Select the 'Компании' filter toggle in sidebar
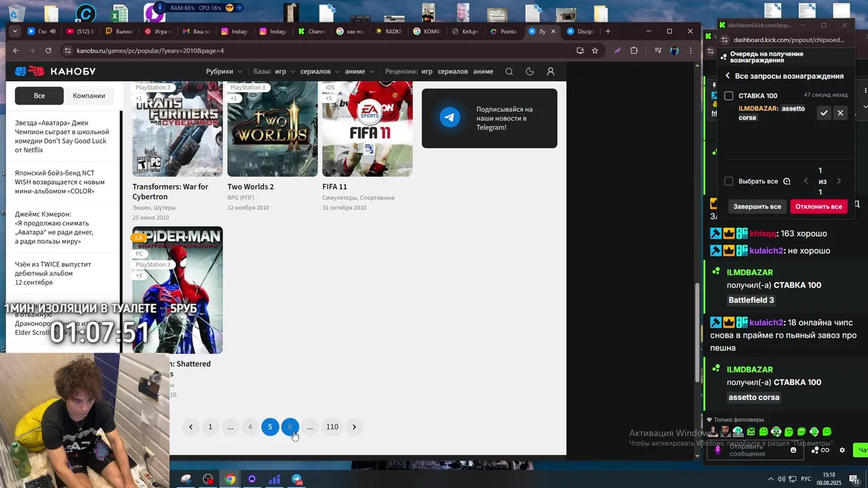 (x=89, y=96)
